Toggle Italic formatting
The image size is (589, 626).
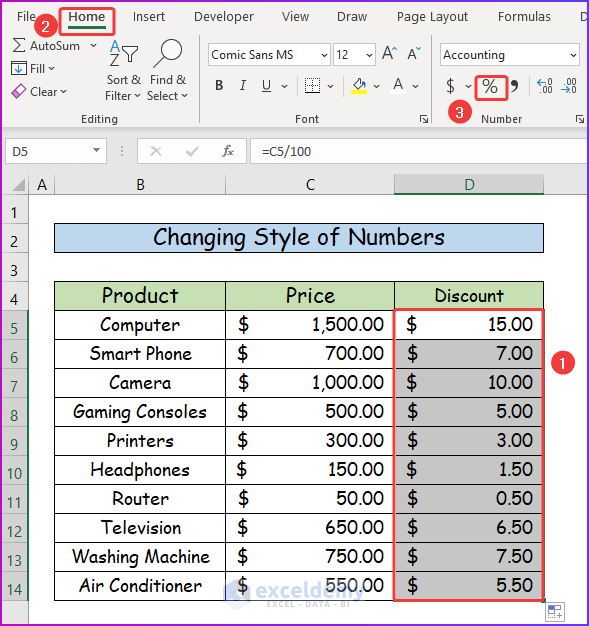[x=242, y=85]
